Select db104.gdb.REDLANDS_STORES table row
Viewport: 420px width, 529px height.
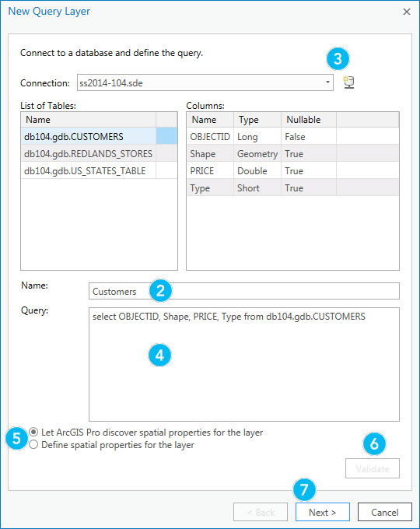coord(99,153)
